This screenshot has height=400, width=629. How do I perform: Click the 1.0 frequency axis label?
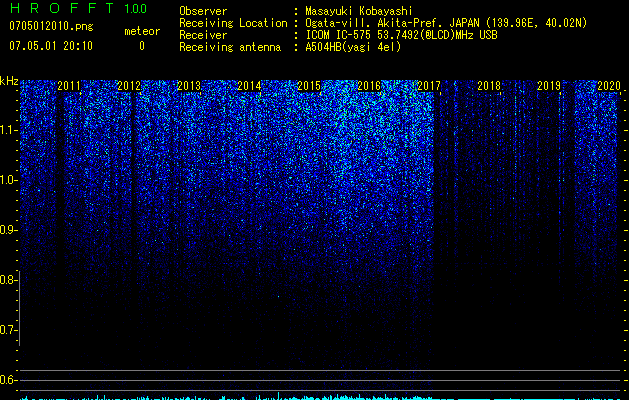coord(9,180)
